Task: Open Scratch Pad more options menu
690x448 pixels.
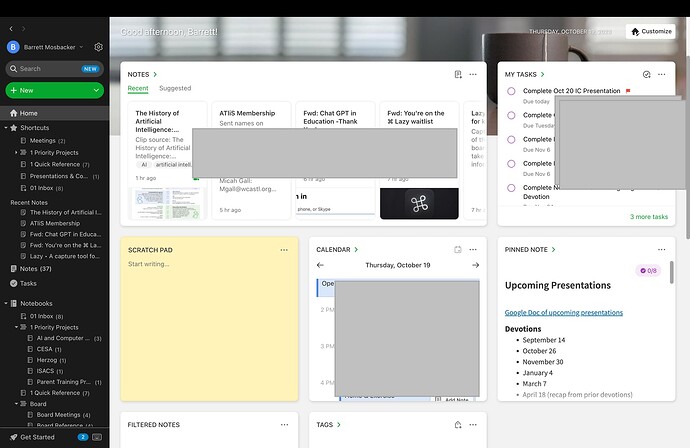Action: coord(284,250)
